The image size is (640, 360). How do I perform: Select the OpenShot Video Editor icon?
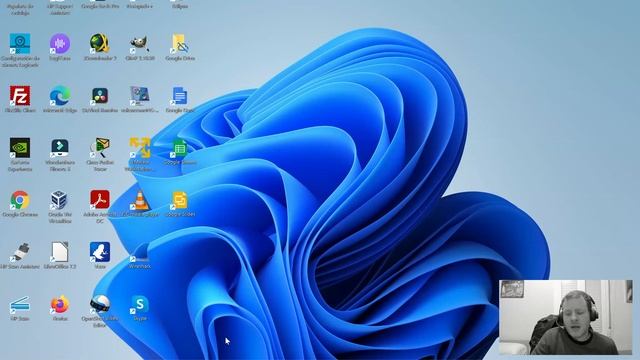100,304
